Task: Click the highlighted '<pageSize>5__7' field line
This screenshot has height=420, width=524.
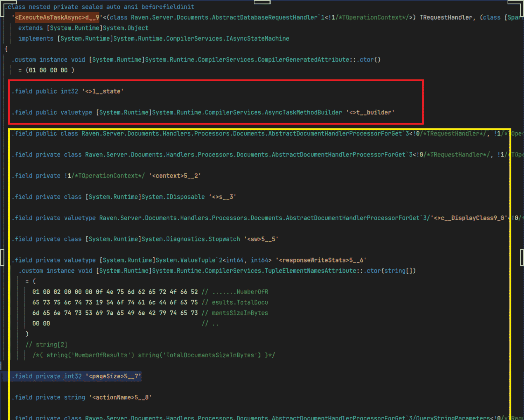Action: [x=76, y=376]
